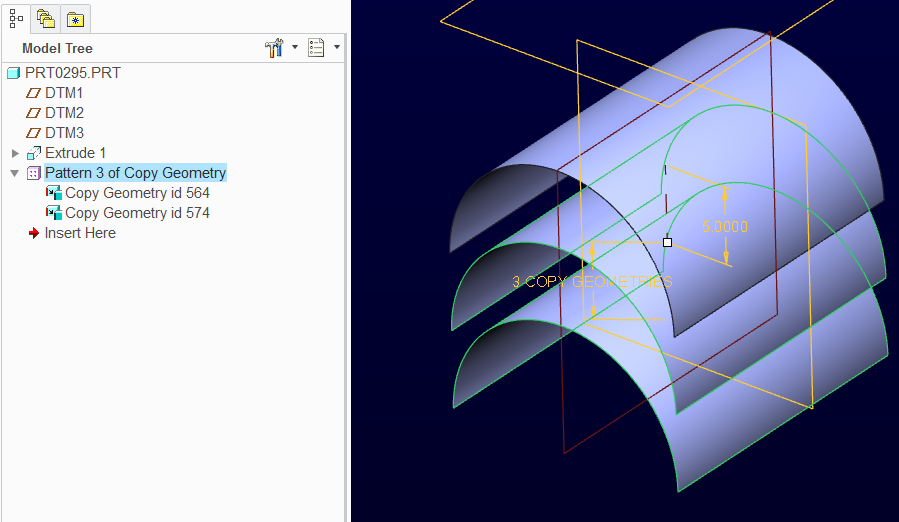Open the Folder Browser tab icon
This screenshot has width=899, height=522.
[x=45, y=19]
